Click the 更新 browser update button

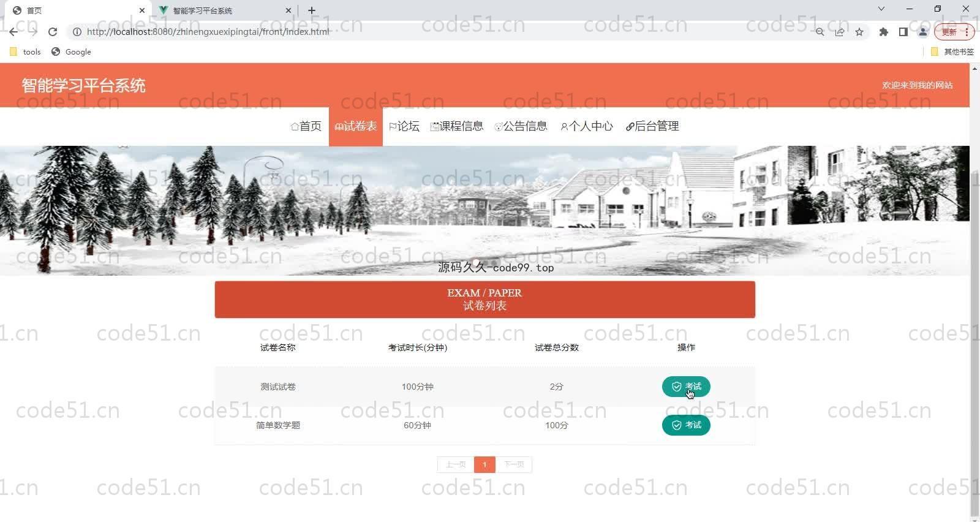pyautogui.click(x=954, y=32)
